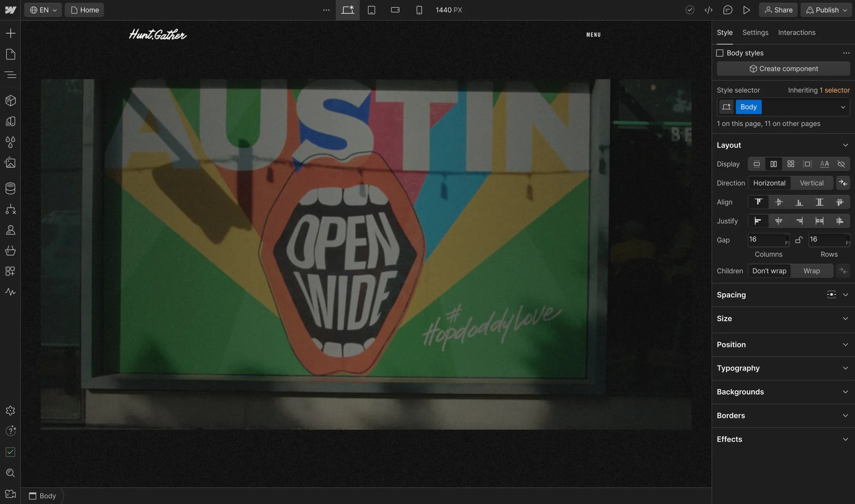Viewport: 855px width, 504px height.
Task: Open the Body style selector dropdown
Action: coord(843,107)
